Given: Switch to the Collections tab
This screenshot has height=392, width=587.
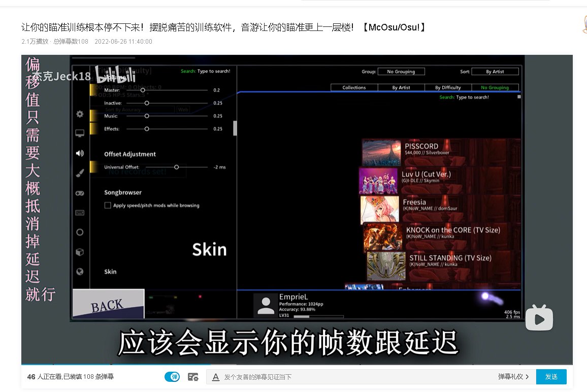Looking at the screenshot, I should [x=354, y=88].
